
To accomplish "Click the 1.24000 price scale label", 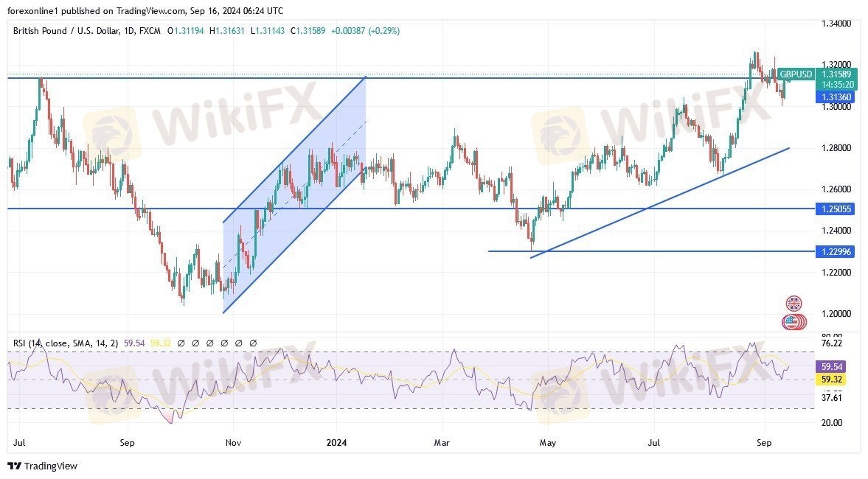I will pos(836,231).
